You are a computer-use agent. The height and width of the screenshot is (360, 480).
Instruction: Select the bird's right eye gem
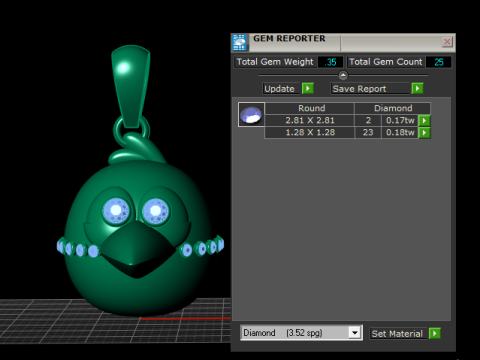pyautogui.click(x=155, y=211)
